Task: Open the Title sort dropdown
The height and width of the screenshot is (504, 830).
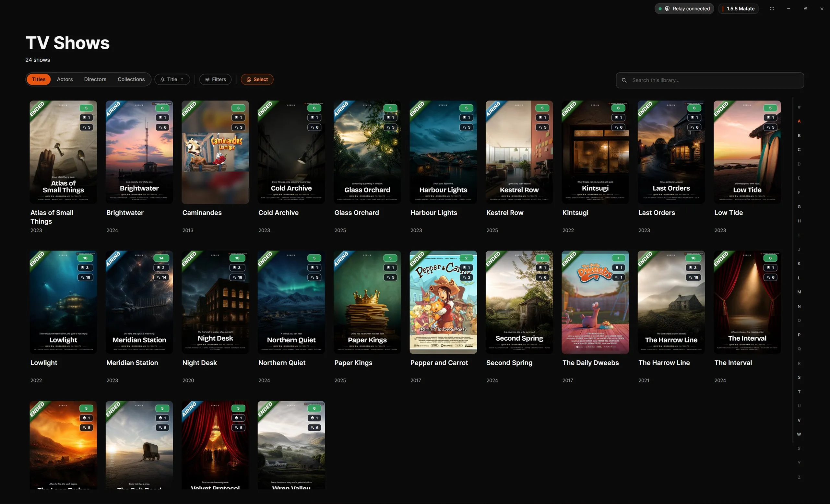Action: (172, 79)
